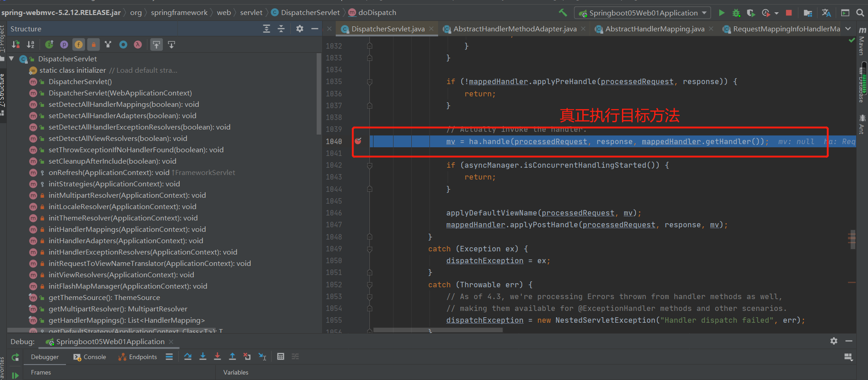Fold the catch Exception block at line 1049
This screenshot has height=380, width=868.
[369, 249]
